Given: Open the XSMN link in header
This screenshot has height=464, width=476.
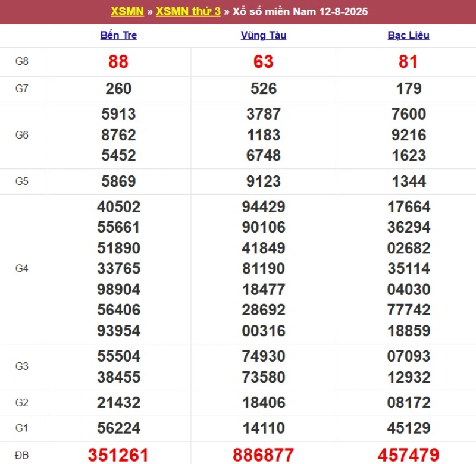Looking at the screenshot, I should click(x=127, y=11).
